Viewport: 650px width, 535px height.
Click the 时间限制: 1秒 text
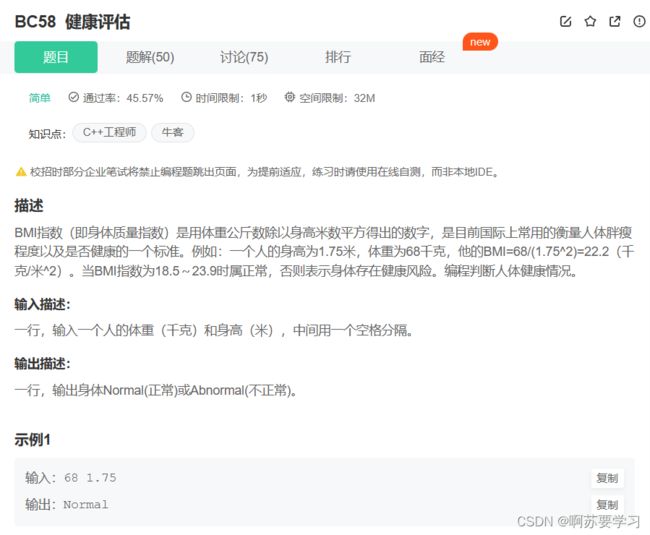click(231, 98)
